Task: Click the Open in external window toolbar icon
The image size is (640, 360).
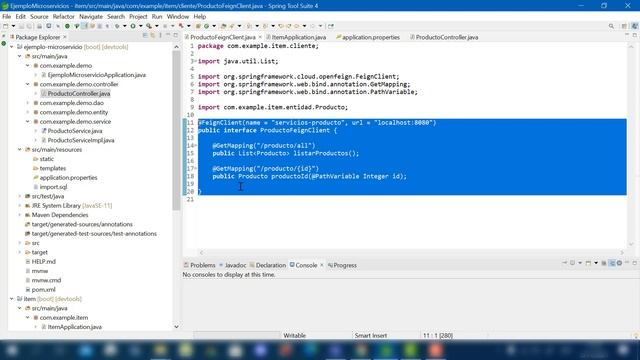Action: pos(331,26)
